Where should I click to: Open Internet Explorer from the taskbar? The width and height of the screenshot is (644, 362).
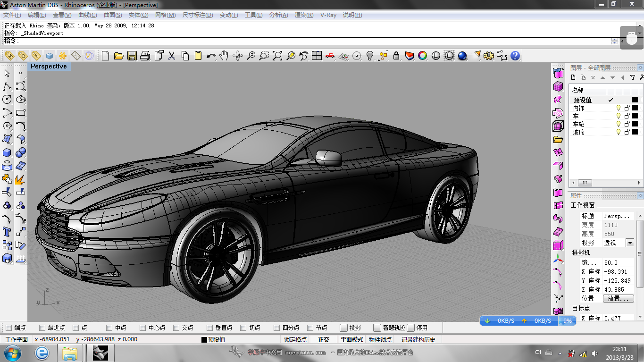pyautogui.click(x=42, y=353)
